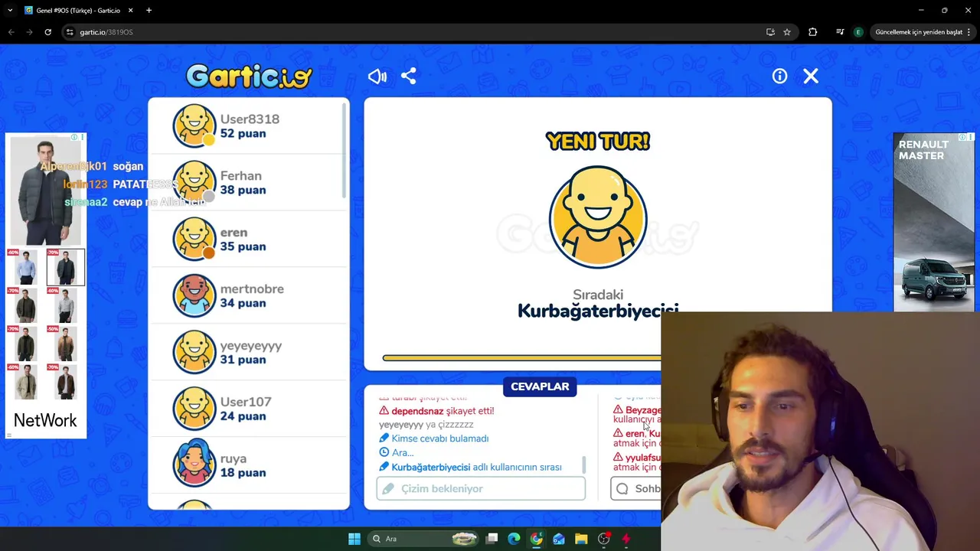Click the answers panel scrollbar

tap(584, 464)
